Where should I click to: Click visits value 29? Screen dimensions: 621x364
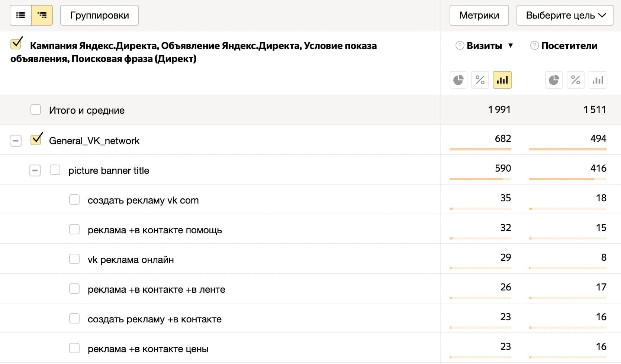tap(506, 257)
